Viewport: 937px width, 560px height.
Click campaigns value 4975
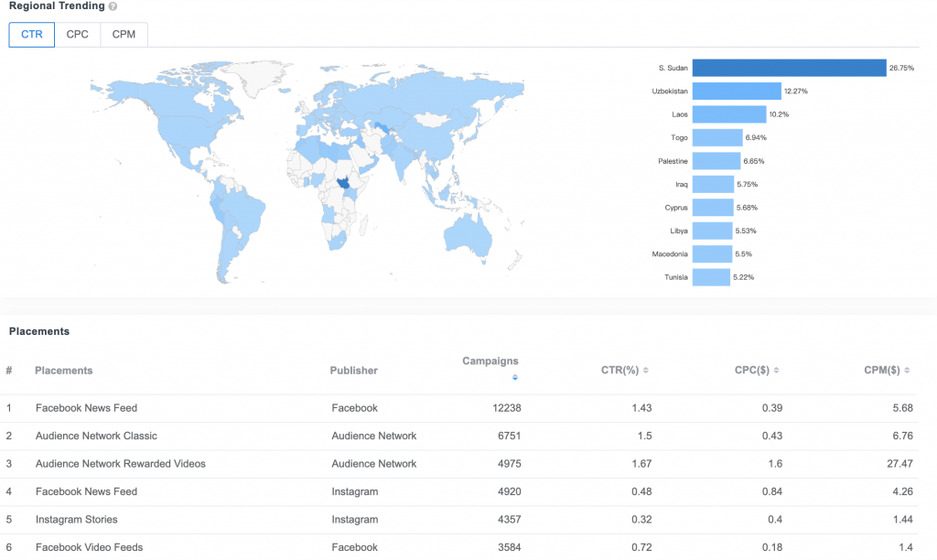[x=509, y=464]
